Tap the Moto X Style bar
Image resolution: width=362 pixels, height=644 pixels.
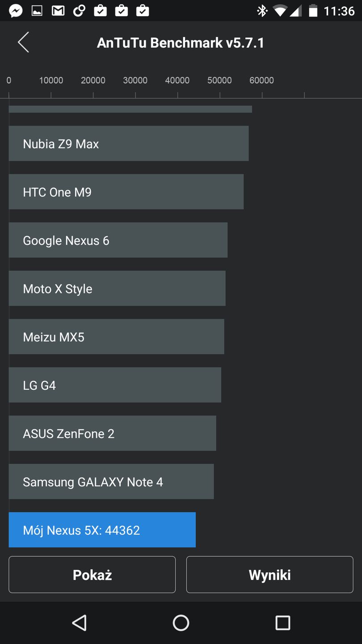(117, 288)
